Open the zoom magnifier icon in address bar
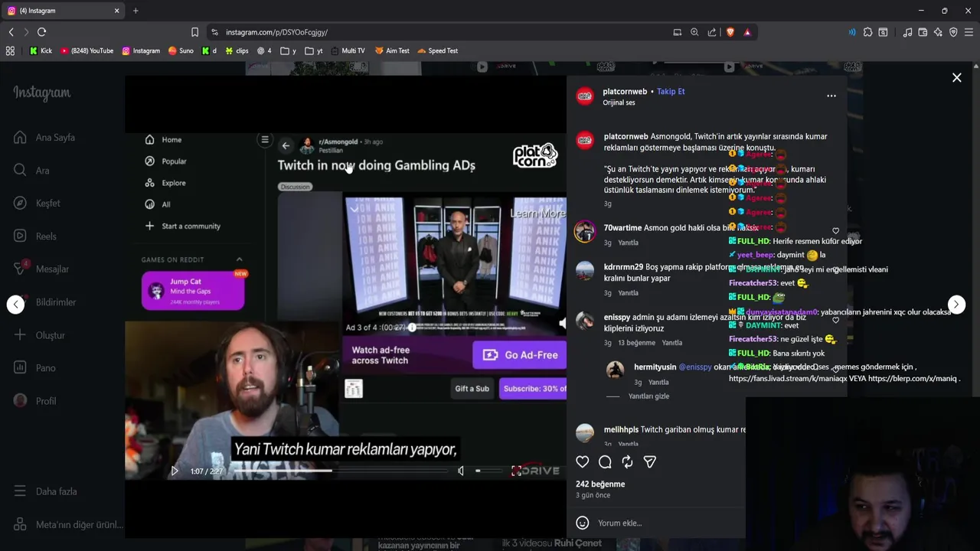The image size is (980, 551). pyautogui.click(x=694, y=32)
